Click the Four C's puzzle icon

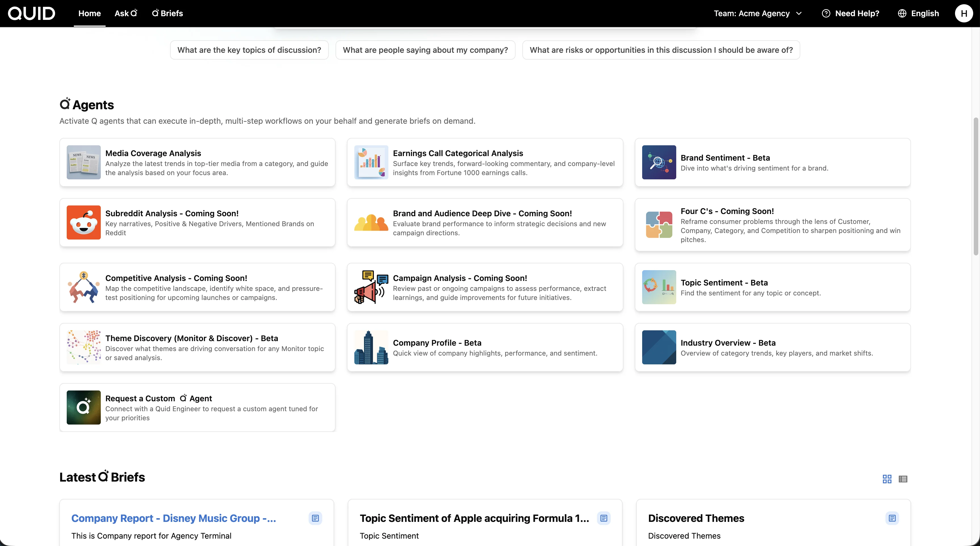click(x=659, y=225)
